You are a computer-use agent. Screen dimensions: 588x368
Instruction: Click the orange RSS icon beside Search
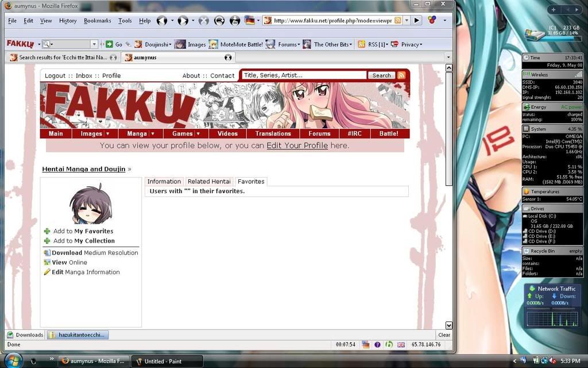pos(401,75)
